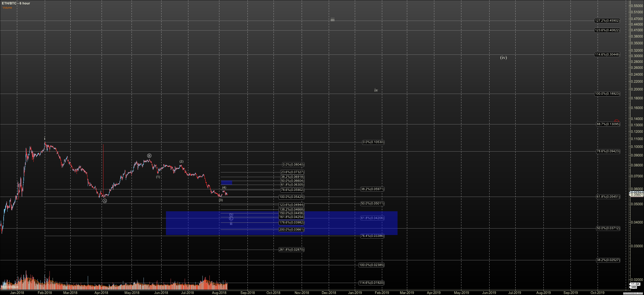Open the motivewave.com link

[x=633, y=293]
